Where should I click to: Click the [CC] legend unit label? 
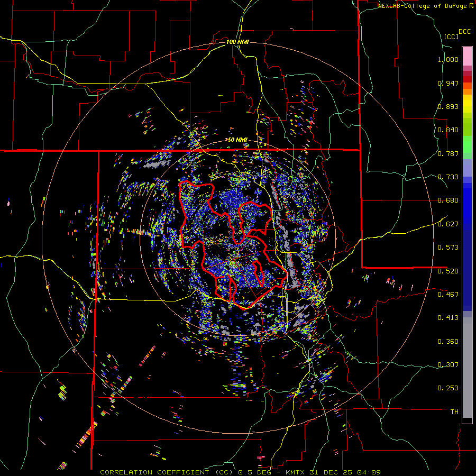coord(451,36)
